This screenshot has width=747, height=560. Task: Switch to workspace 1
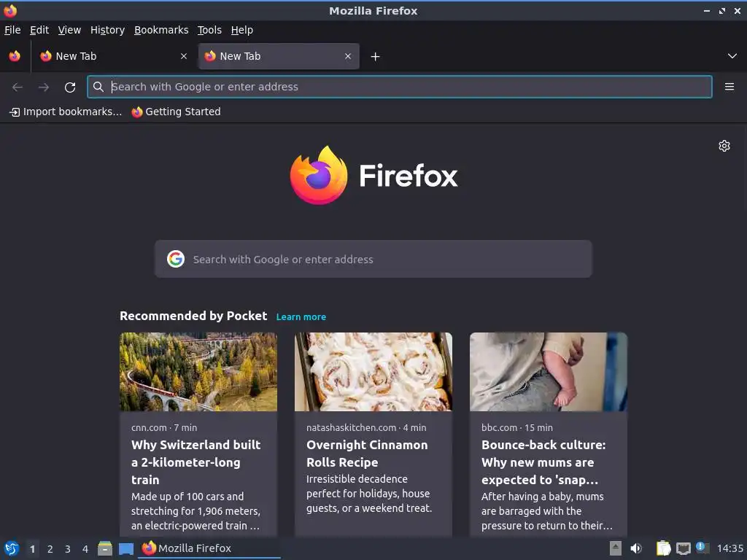(x=32, y=549)
